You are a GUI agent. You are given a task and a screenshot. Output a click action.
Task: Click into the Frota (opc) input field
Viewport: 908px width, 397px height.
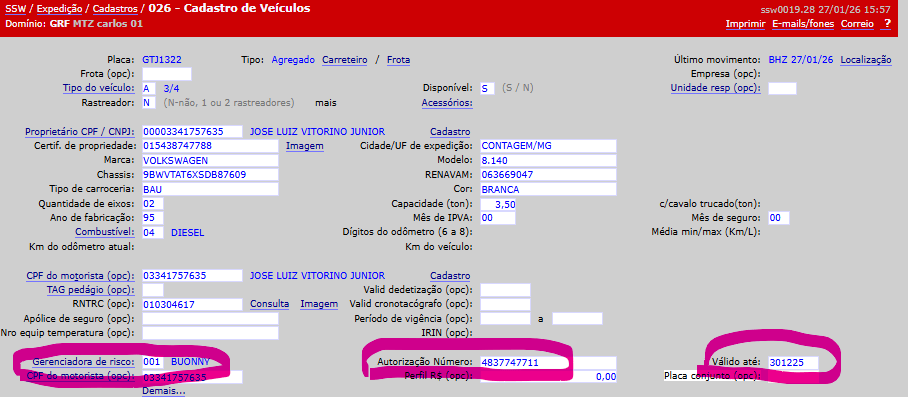pos(167,74)
